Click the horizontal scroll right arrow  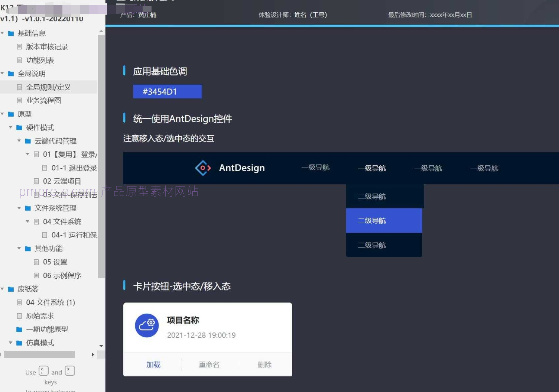pos(93,355)
